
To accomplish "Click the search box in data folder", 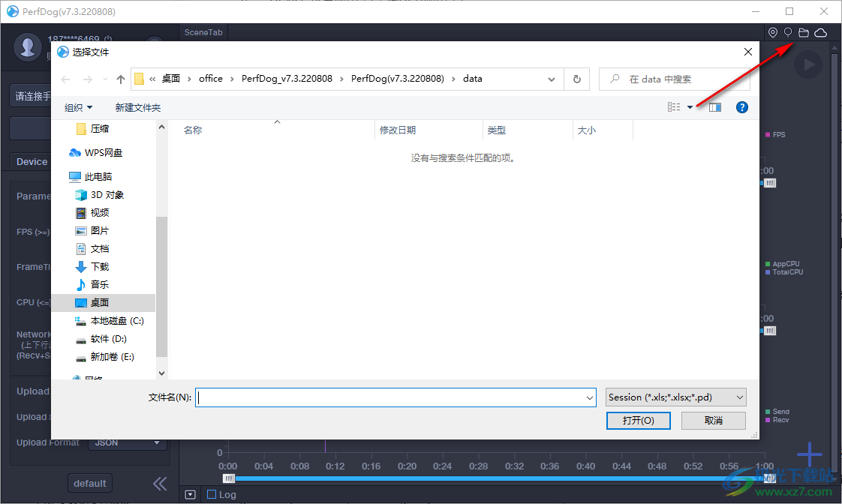I will 675,79.
